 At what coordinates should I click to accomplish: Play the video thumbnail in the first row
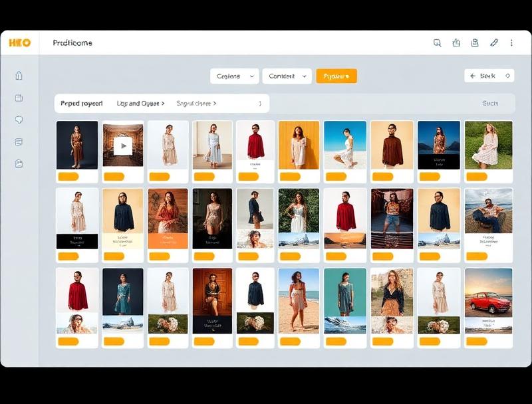coord(123,146)
